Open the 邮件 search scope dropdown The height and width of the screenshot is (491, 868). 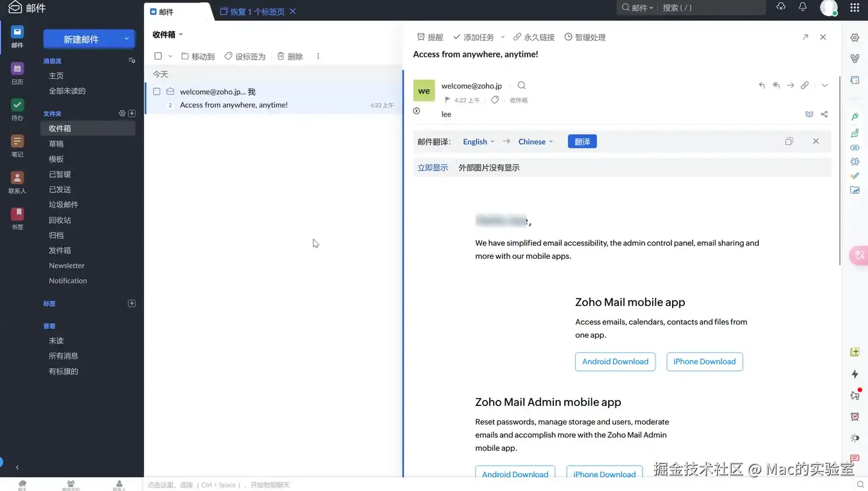[638, 8]
